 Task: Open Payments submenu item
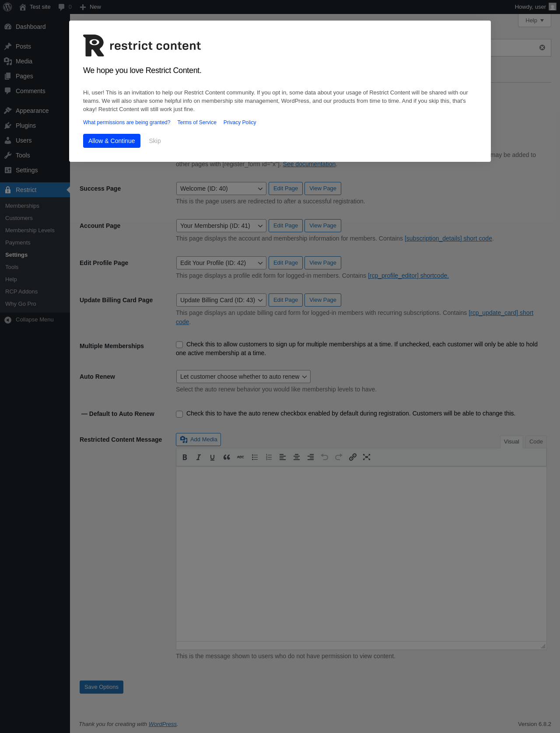(18, 243)
